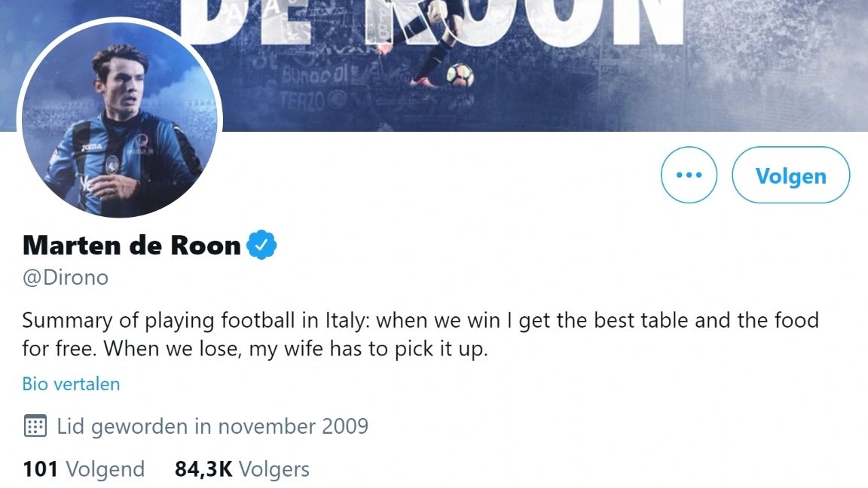Click the display name Marten de Roon
The width and height of the screenshot is (868, 488).
click(x=132, y=245)
